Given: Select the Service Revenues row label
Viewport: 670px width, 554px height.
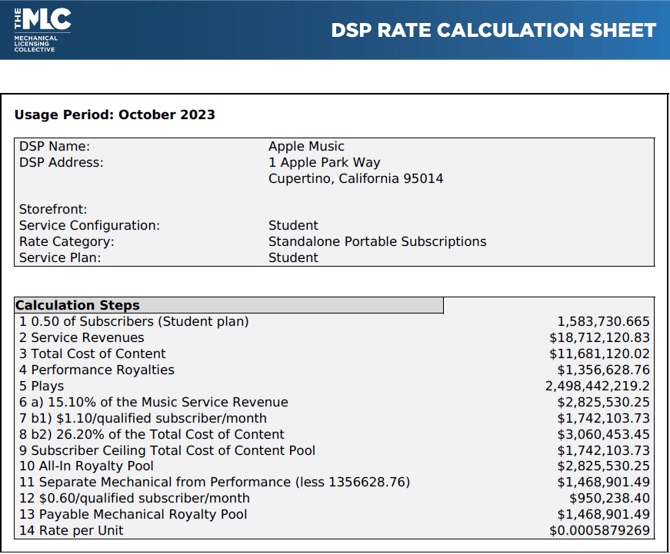Looking at the screenshot, I should 81,338.
